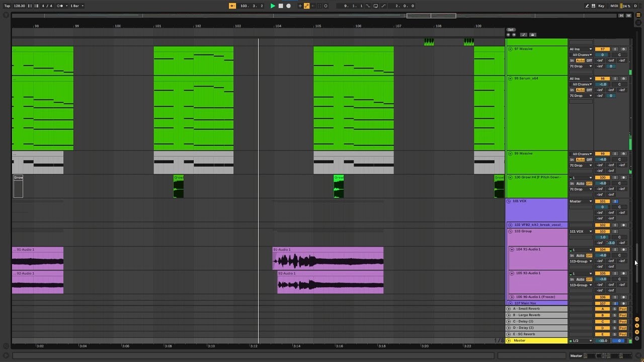Set track 104 monitor to Auto
644x362 pixels.
580,255
